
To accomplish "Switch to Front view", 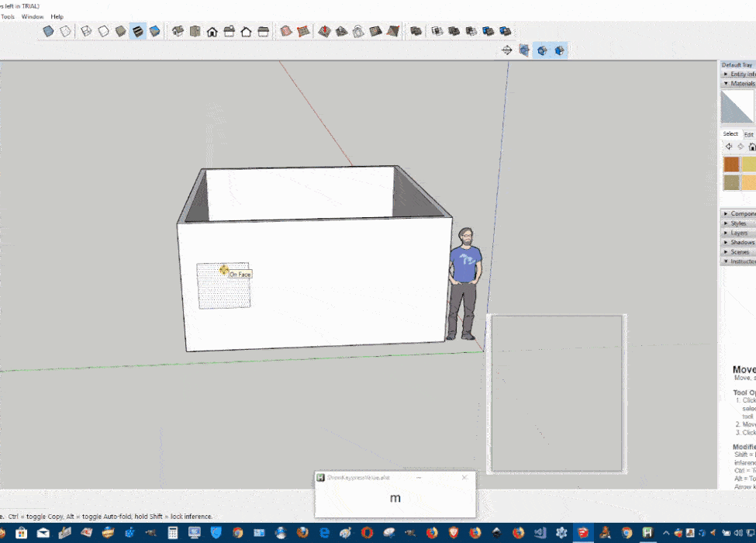I will [212, 31].
